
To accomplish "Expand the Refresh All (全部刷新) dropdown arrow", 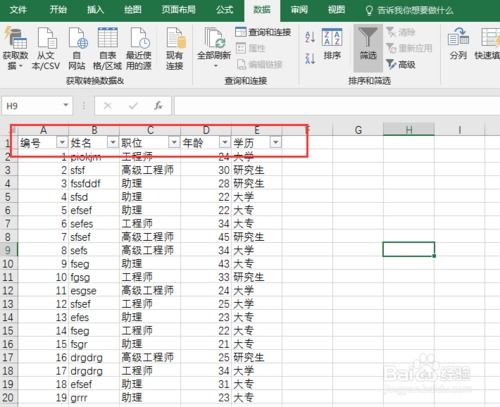I will [x=216, y=66].
